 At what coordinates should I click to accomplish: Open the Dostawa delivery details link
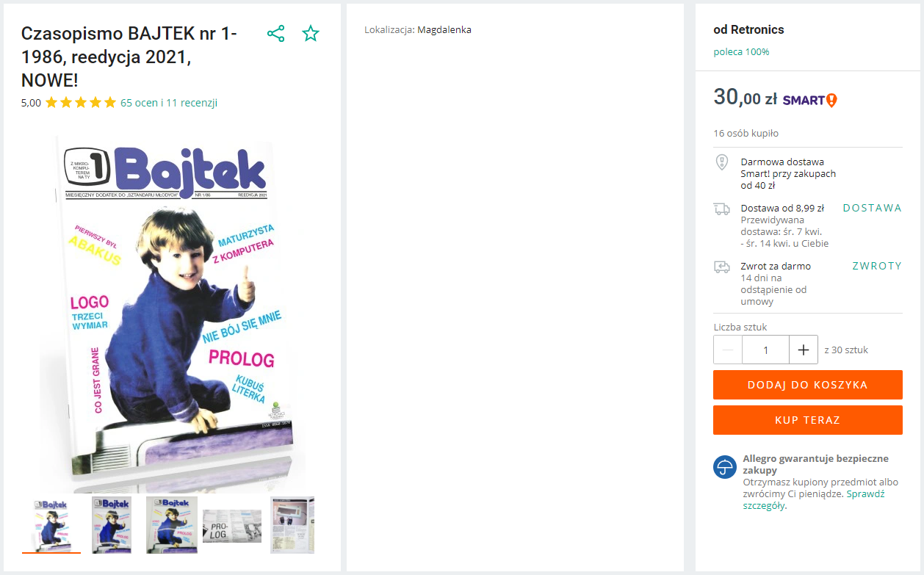coord(872,208)
